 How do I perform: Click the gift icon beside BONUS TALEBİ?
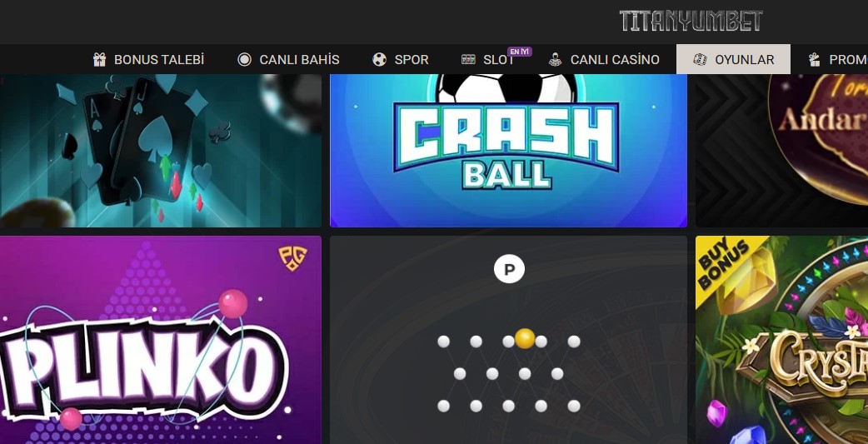tap(99, 60)
